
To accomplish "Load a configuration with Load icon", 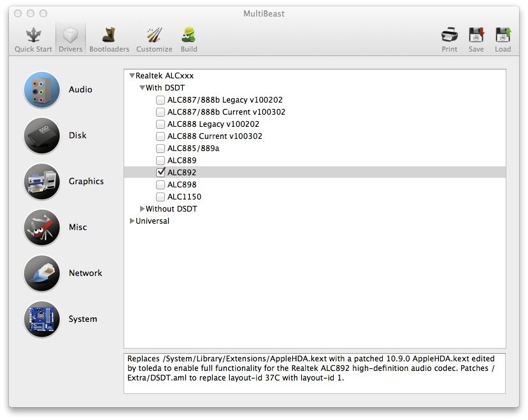I will [x=503, y=39].
